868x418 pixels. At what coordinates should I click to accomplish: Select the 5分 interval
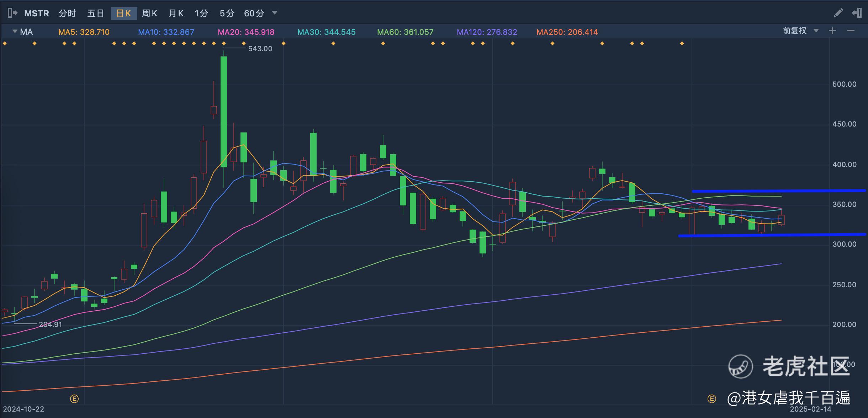click(x=227, y=14)
